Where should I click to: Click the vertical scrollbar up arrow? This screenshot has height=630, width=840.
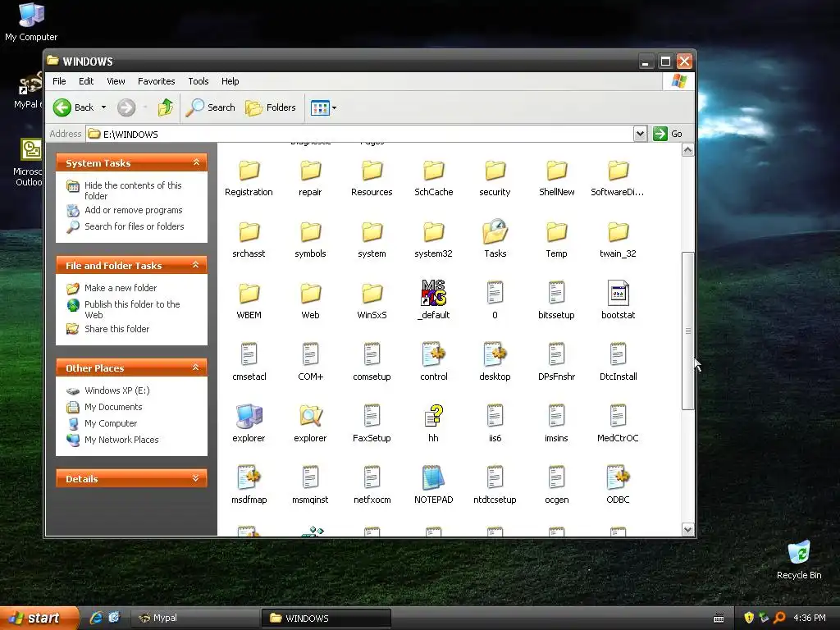(x=688, y=150)
